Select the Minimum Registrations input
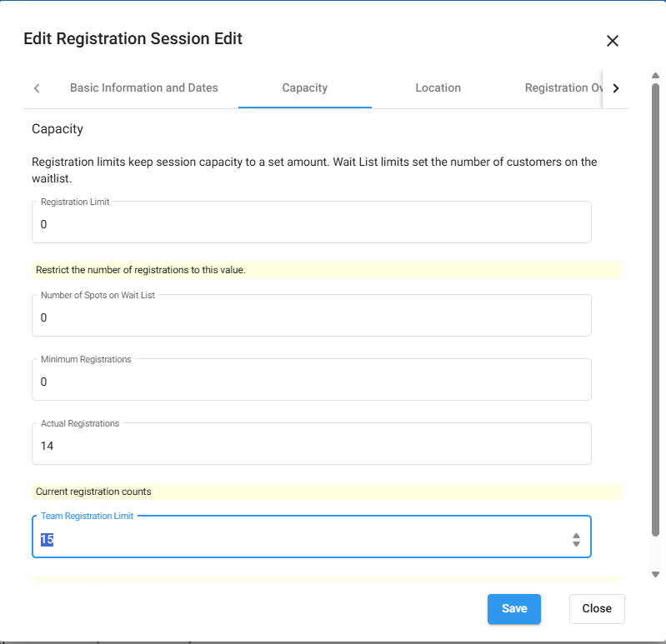Image resolution: width=666 pixels, height=644 pixels. pyautogui.click(x=311, y=382)
